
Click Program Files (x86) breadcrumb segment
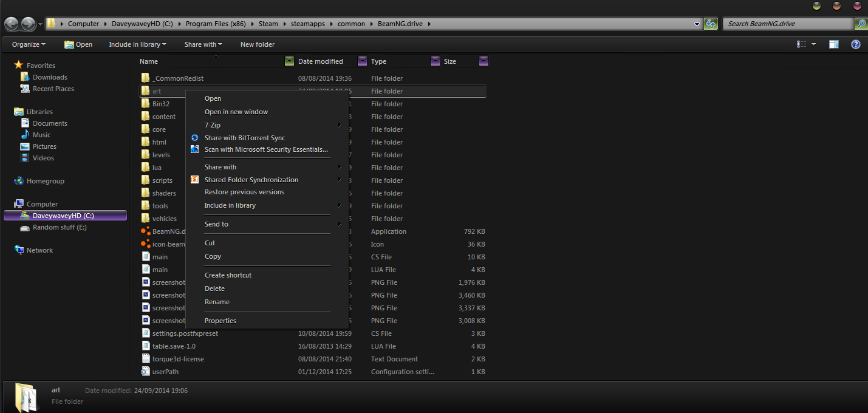[x=216, y=24]
